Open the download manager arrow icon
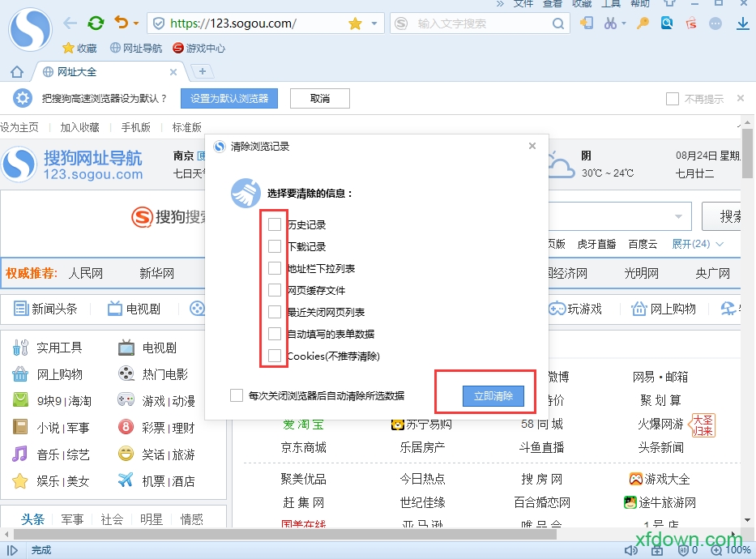756x559 pixels. coord(744,24)
